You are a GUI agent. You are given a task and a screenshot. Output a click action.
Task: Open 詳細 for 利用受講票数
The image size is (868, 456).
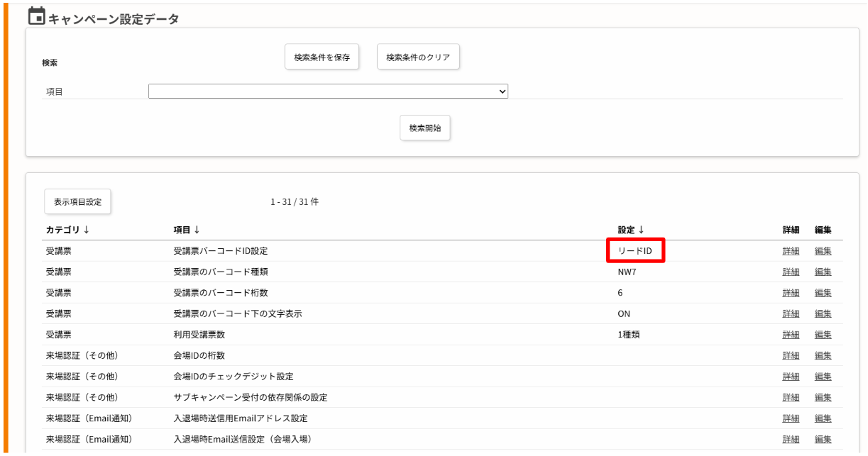point(791,335)
